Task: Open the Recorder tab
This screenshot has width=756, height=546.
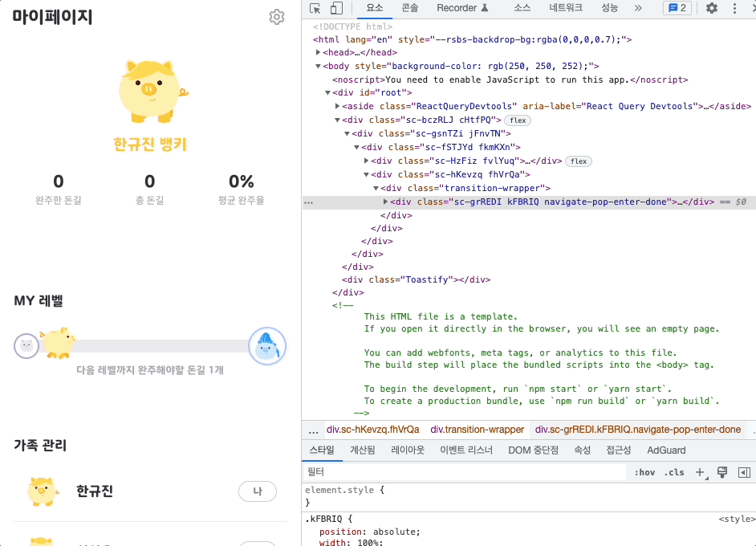Action: pos(462,8)
